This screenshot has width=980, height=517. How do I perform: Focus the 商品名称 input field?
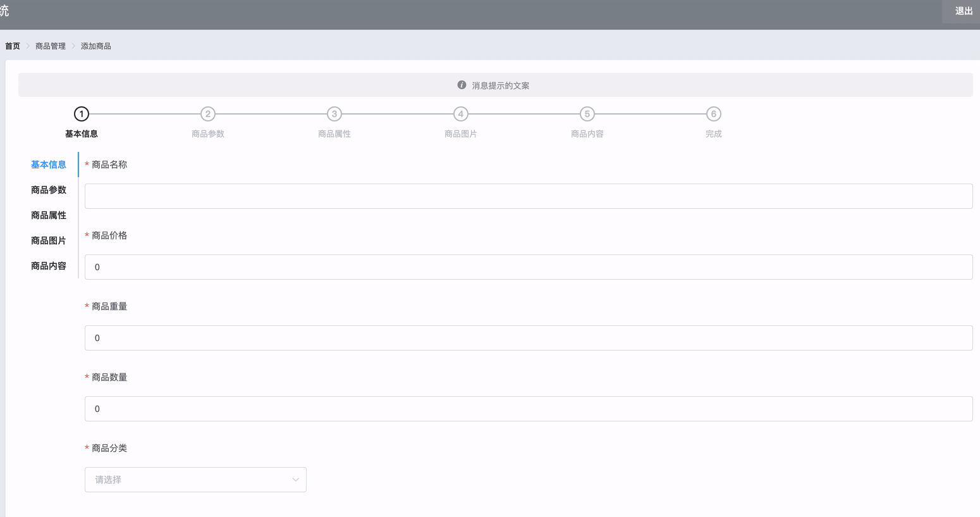529,196
